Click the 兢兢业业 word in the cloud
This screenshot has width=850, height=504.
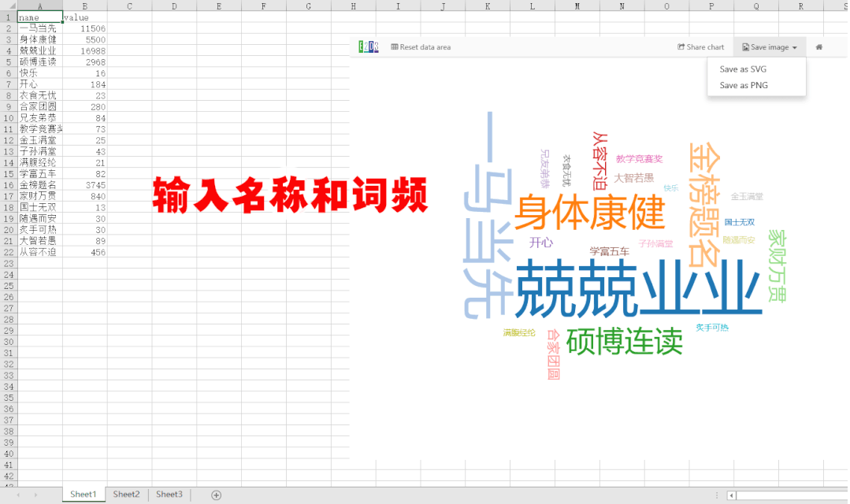[639, 287]
